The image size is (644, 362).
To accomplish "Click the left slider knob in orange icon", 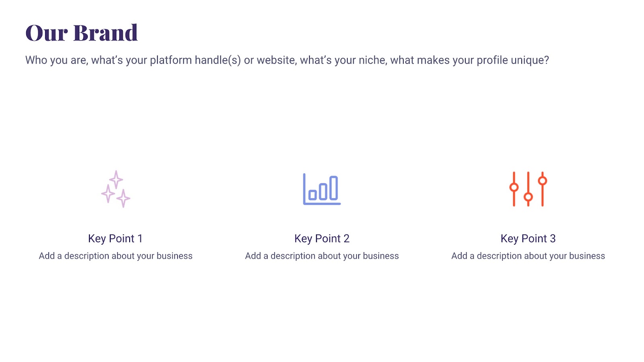I will [x=514, y=187].
